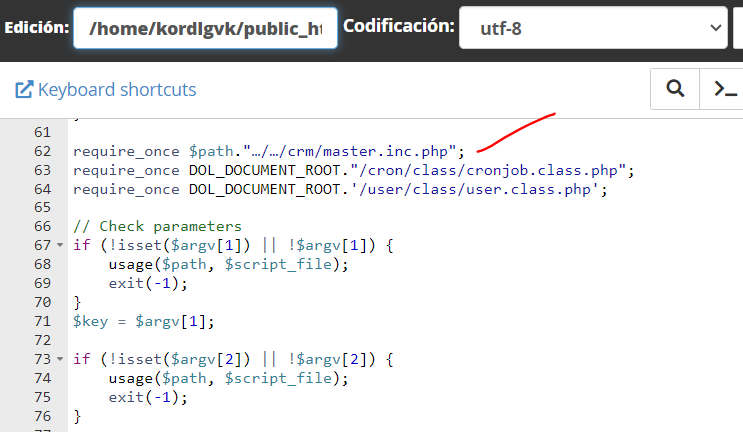The height and width of the screenshot is (432, 743).
Task: Click the if condition with $argv[1]
Action: 233,245
